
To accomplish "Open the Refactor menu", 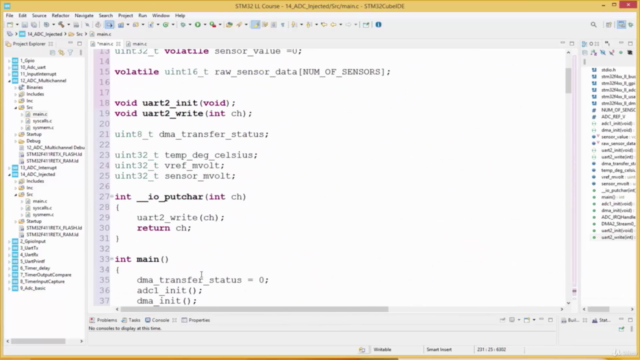I will pos(60,16).
